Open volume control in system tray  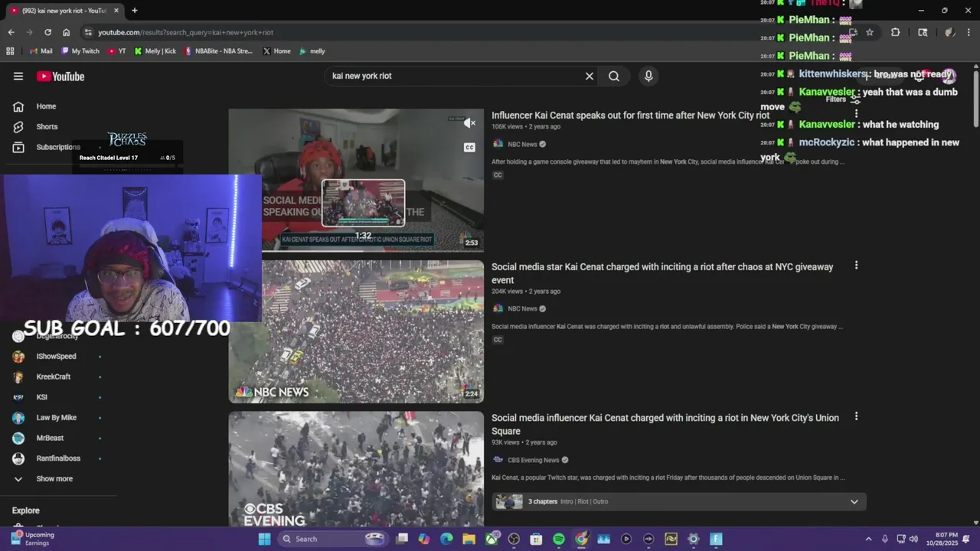913,539
